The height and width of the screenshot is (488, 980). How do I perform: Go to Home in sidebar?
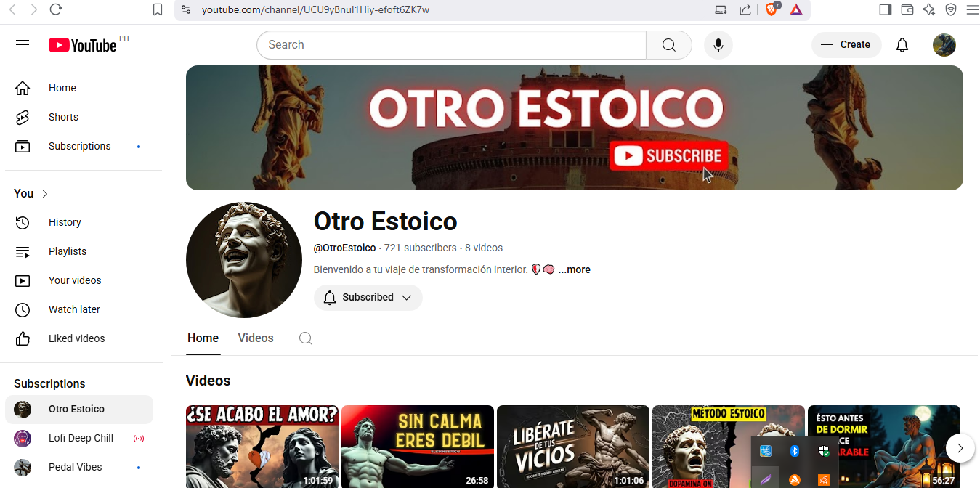click(79, 88)
